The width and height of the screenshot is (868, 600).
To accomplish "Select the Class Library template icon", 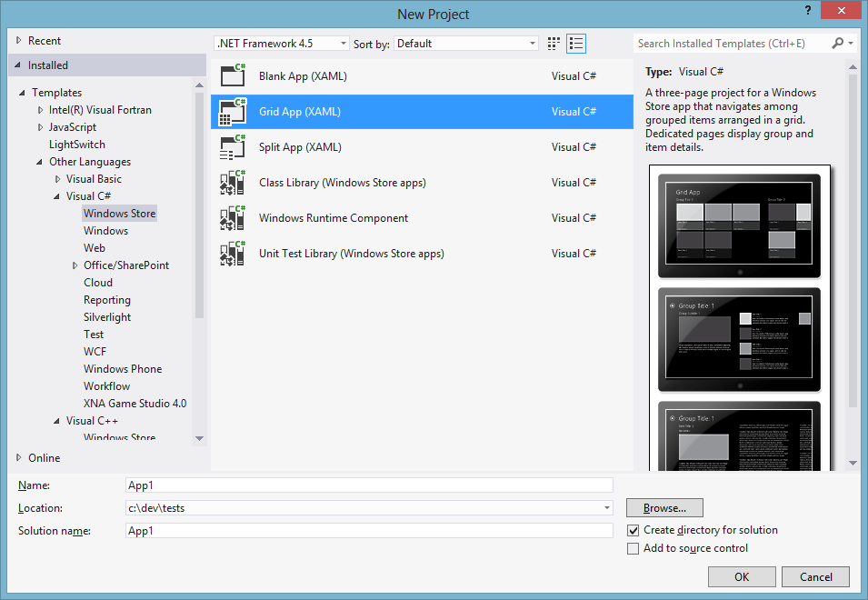I will coord(234,183).
